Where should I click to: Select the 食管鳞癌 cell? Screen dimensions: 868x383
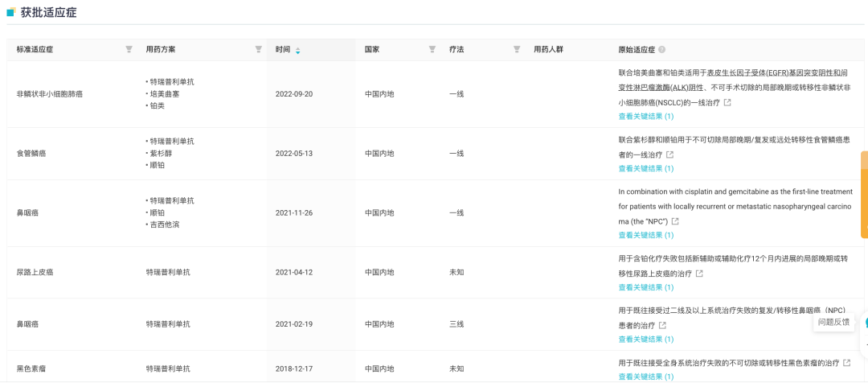pyautogui.click(x=31, y=154)
